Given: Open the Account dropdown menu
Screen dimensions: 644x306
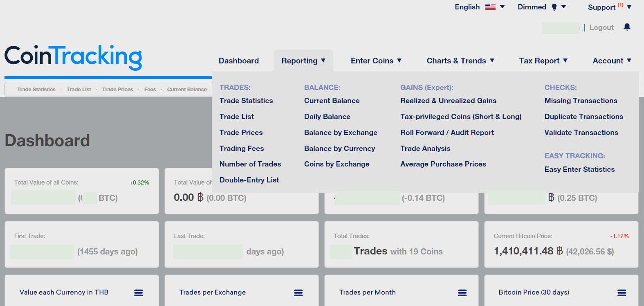Looking at the screenshot, I should click(612, 61).
